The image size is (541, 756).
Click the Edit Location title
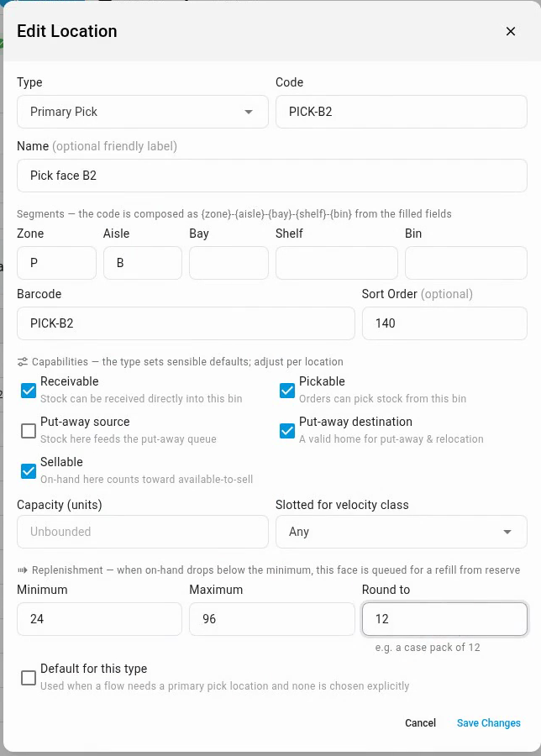(67, 31)
